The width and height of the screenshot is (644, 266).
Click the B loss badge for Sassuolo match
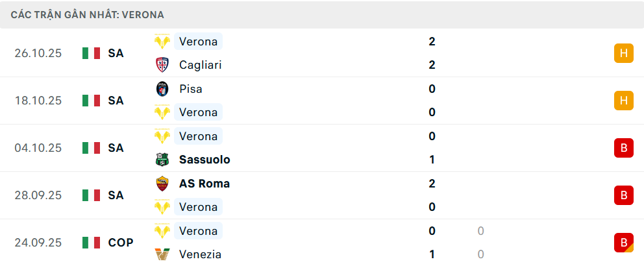click(x=623, y=148)
